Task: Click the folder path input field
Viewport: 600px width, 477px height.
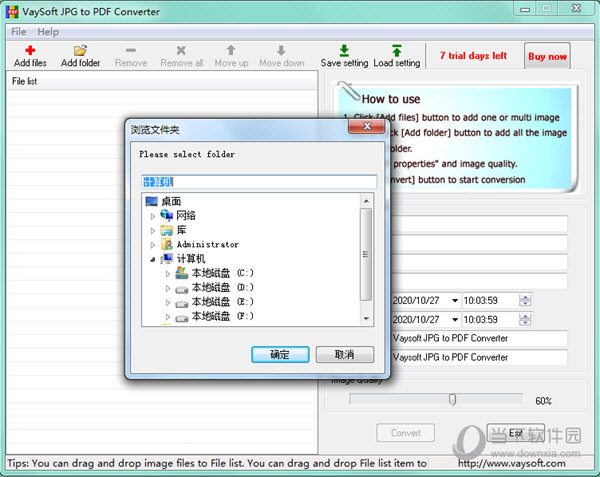Action: coord(259,182)
